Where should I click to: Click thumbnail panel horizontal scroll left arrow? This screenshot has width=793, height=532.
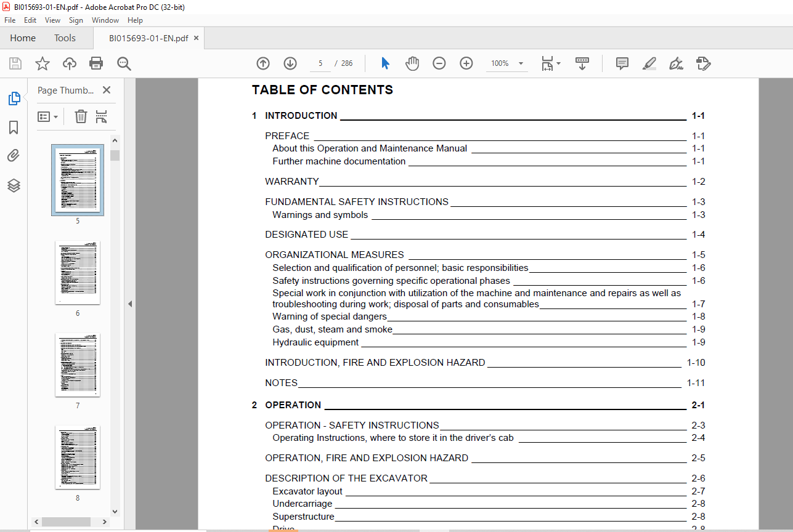[x=36, y=522]
